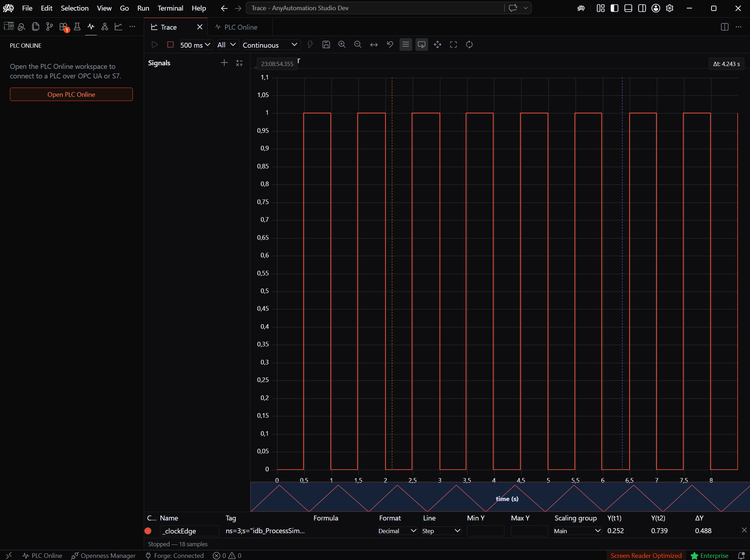
Task: Go back with the left arrow
Action: click(224, 8)
